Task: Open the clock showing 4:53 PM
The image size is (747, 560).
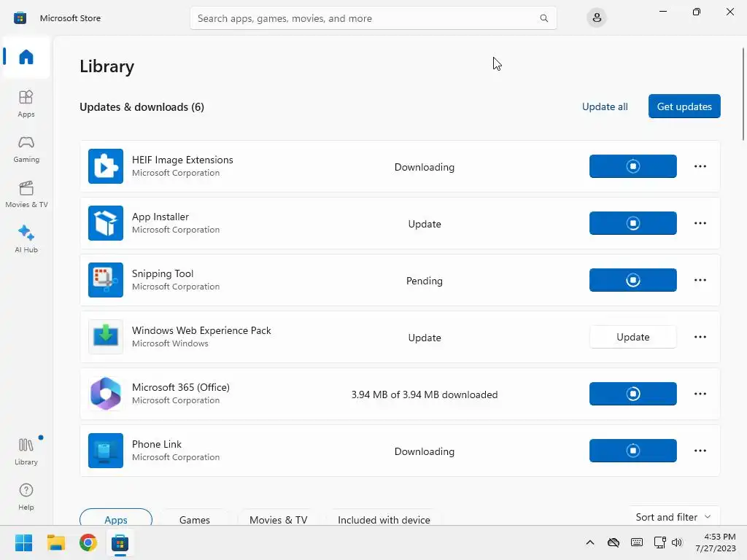Action: [715, 542]
